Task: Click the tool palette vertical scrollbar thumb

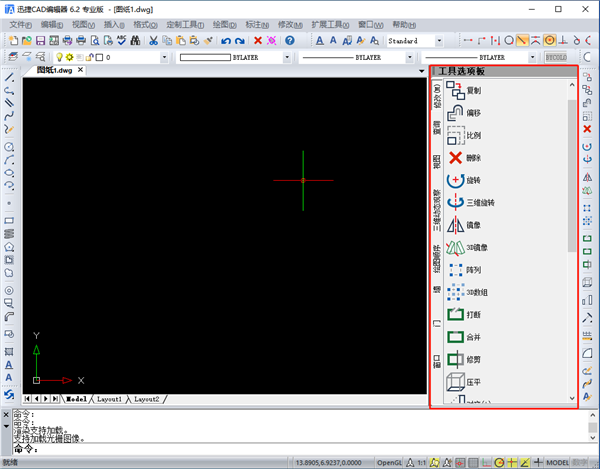Action: (x=572, y=176)
